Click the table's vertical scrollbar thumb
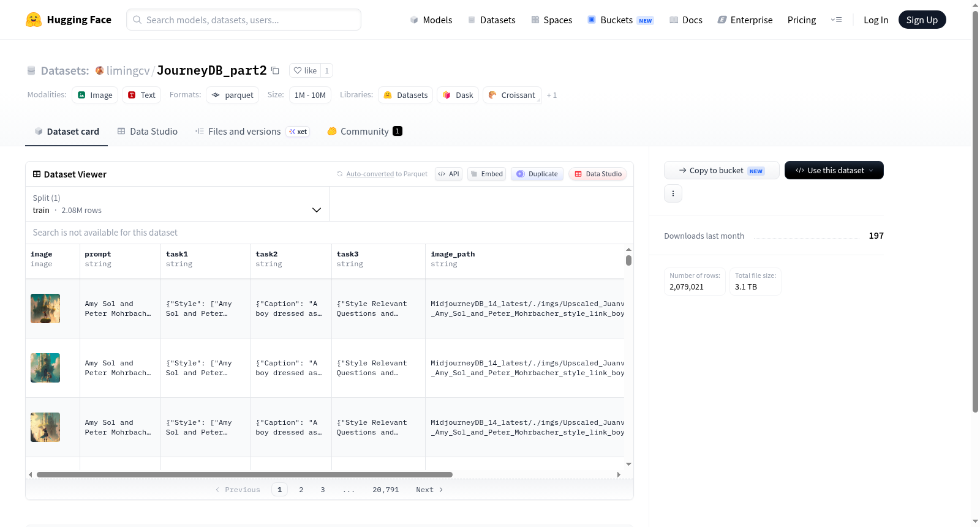980x527 pixels. tap(628, 260)
